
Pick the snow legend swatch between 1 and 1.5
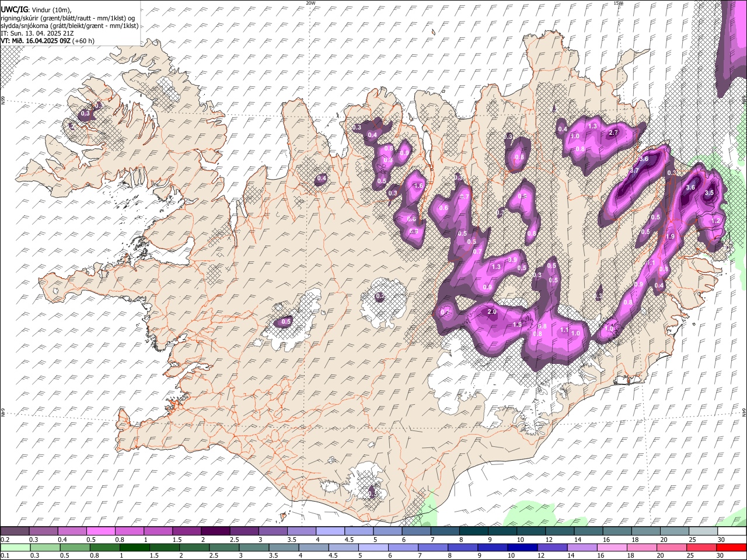158,531
